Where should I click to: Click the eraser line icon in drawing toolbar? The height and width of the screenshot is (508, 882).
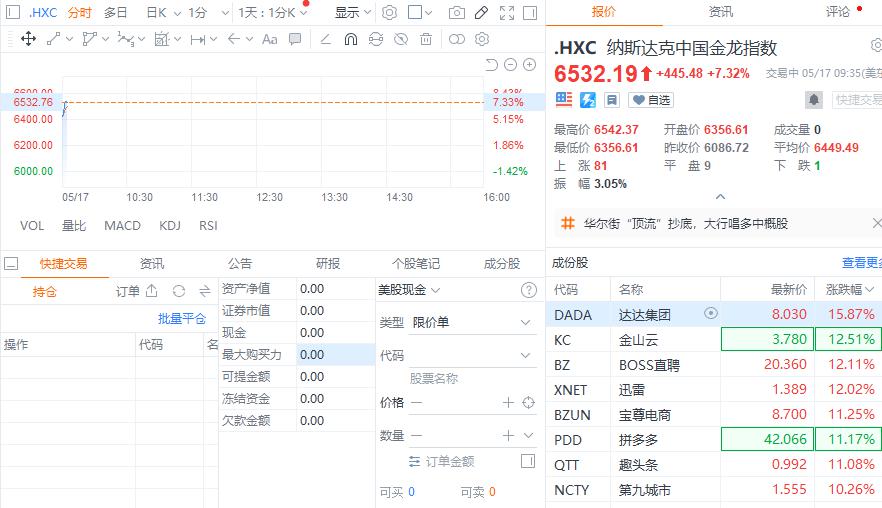tap(326, 39)
